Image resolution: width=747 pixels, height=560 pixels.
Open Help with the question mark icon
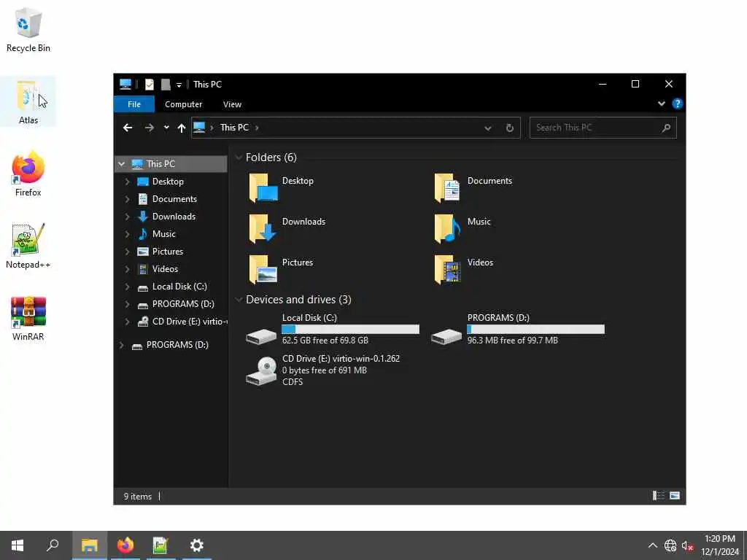[x=677, y=104]
